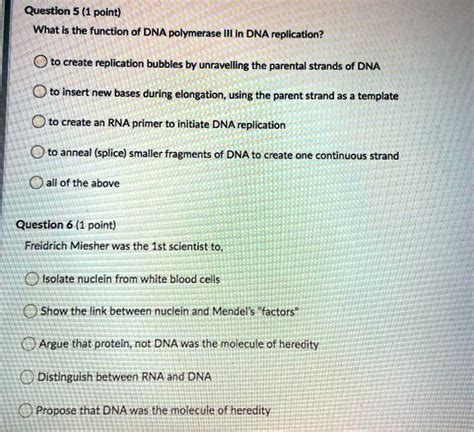Pick radio button for anneal smaller fragments
Screen dimensions: 474x432
(x=38, y=152)
